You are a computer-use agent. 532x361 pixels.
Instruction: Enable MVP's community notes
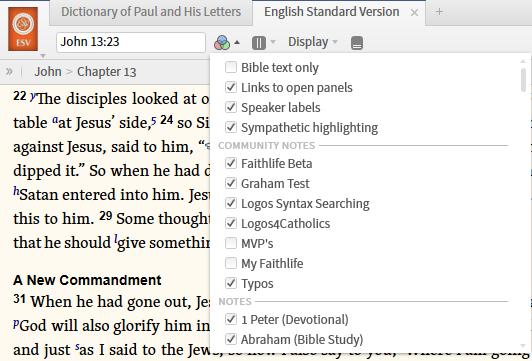coord(231,243)
